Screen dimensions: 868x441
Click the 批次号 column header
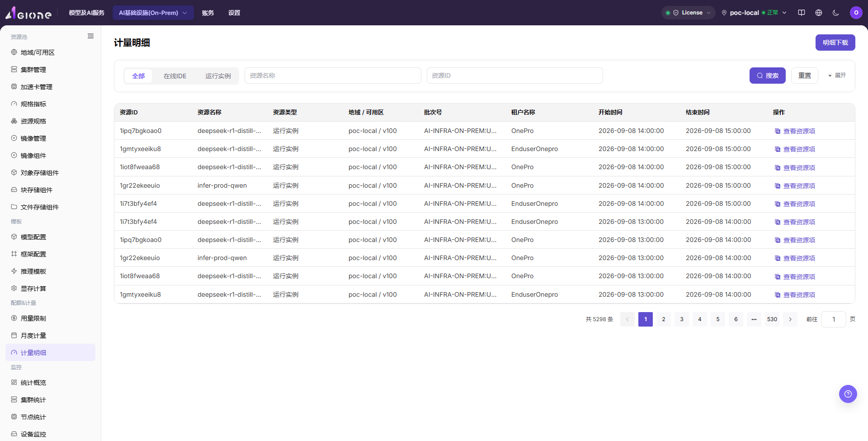click(x=433, y=112)
